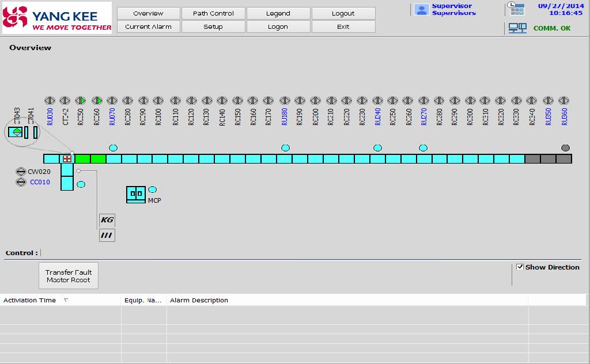Click the direction arrow icon above RU360

click(x=563, y=101)
